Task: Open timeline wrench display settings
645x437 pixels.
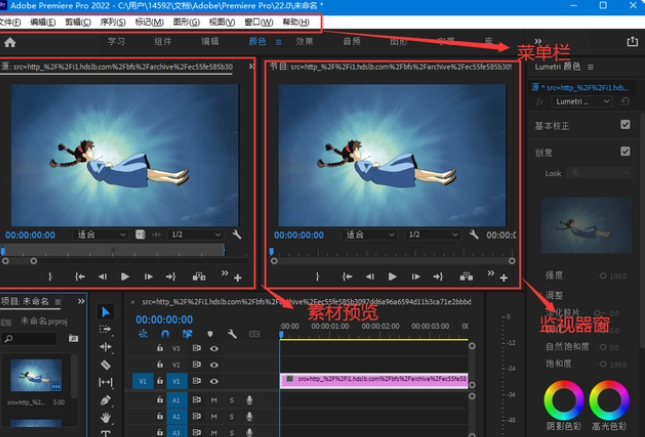Action: coord(233,334)
